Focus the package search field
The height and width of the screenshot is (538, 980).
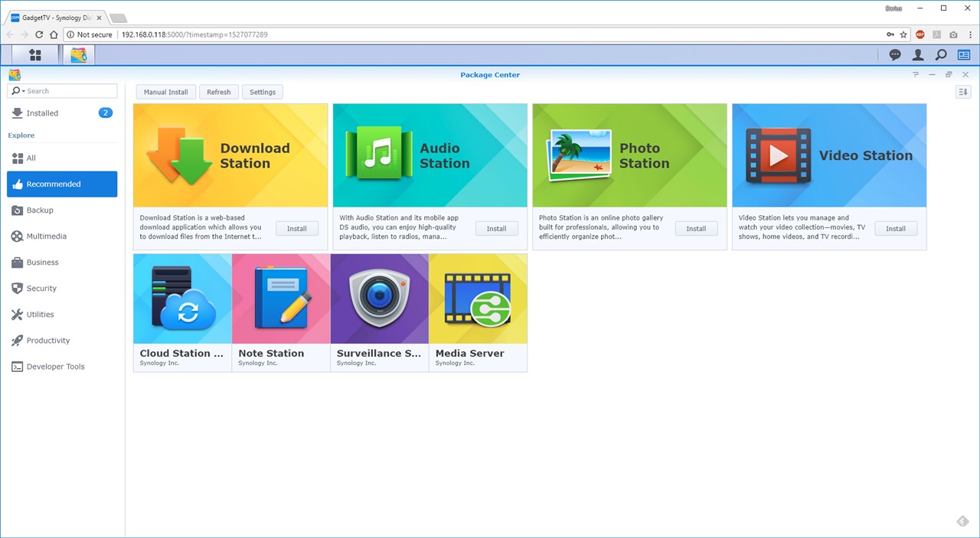coord(70,91)
